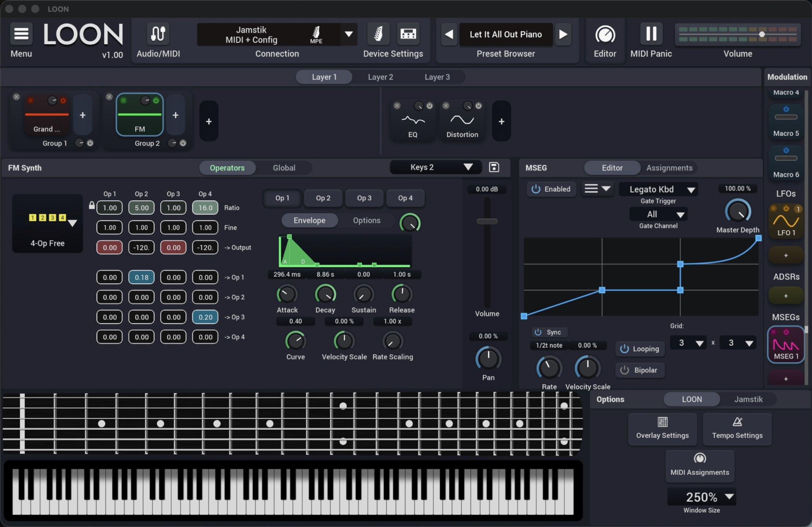The image size is (812, 527).
Task: Save the FM Synth preset
Action: (494, 167)
